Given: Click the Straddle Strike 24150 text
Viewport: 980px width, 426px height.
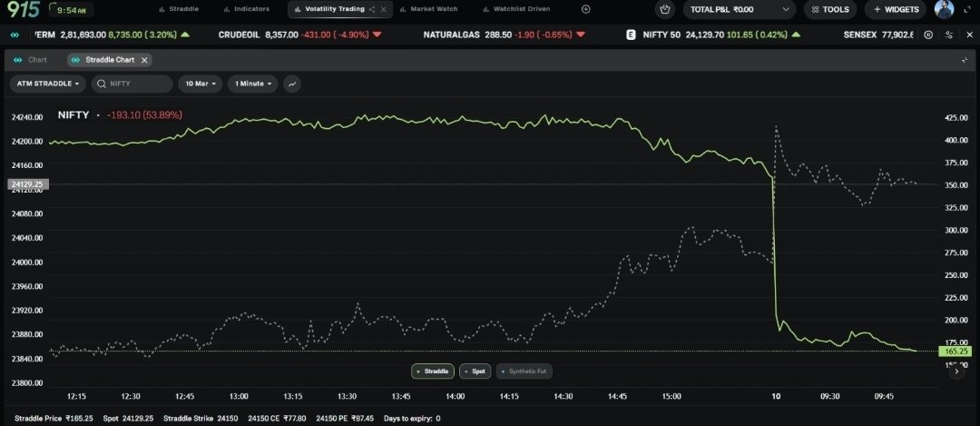Looking at the screenshot, I should point(201,418).
